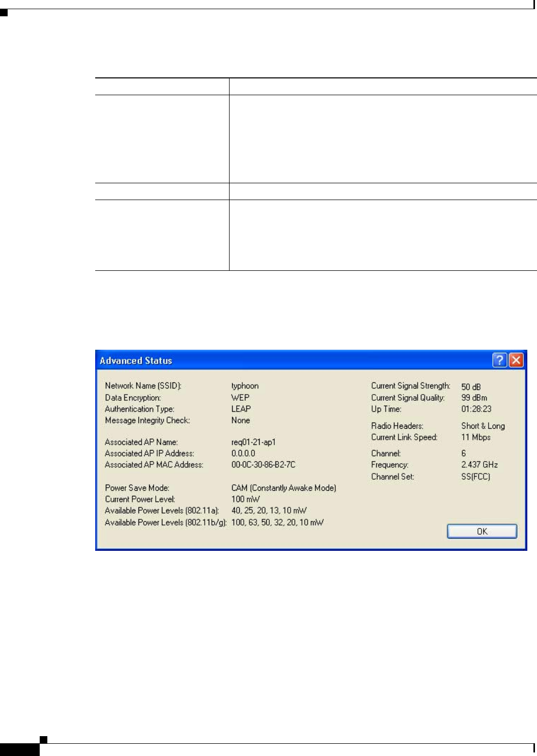The image size is (537, 756).
Task: Select the 100 mW power level value
Action: tap(245, 499)
